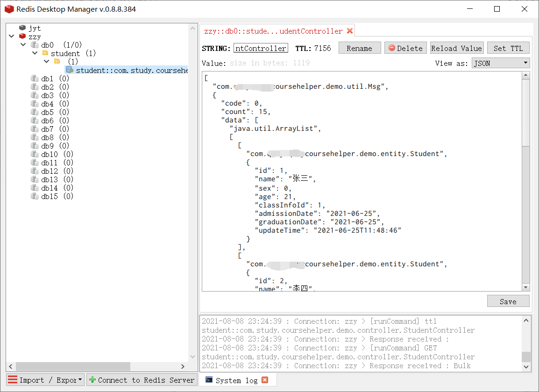539x392 pixels.
Task: Click the db8 database icon
Action: [x=35, y=137]
